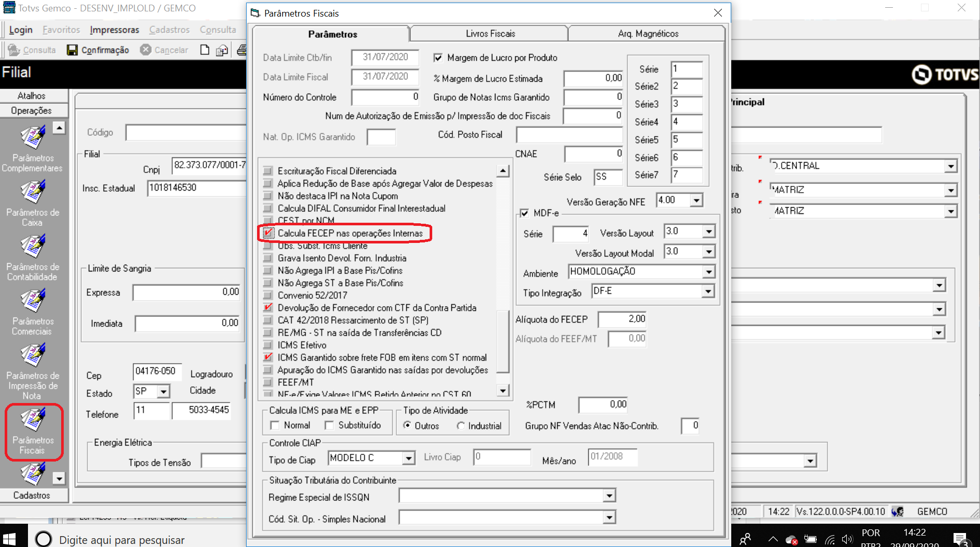Click the Confirmação toolbar label
This screenshot has height=547, width=980.
105,50
